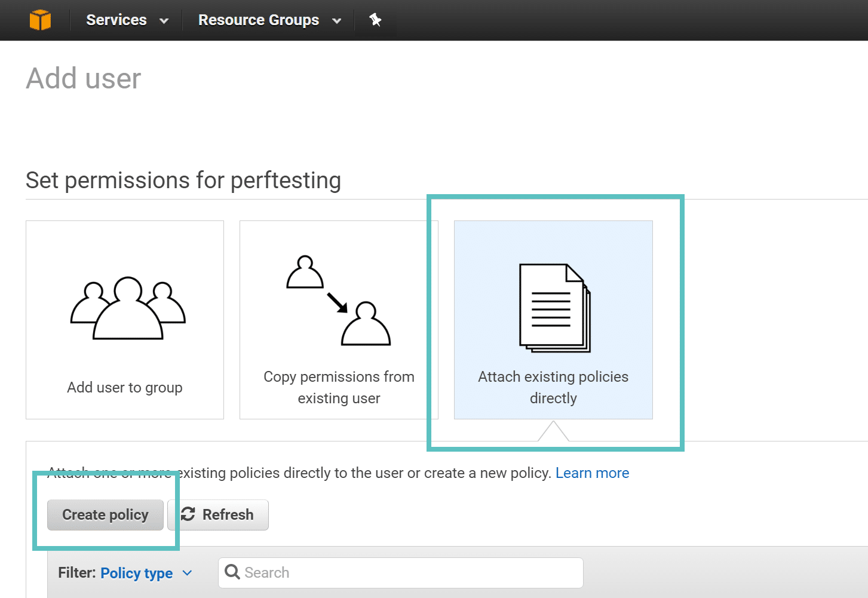Open the Policy type filter dropdown
This screenshot has height=598, width=868.
[146, 572]
